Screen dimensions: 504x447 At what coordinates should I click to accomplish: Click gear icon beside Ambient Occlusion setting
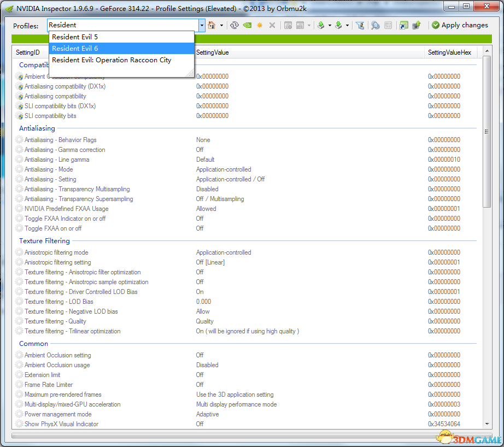tap(20, 355)
